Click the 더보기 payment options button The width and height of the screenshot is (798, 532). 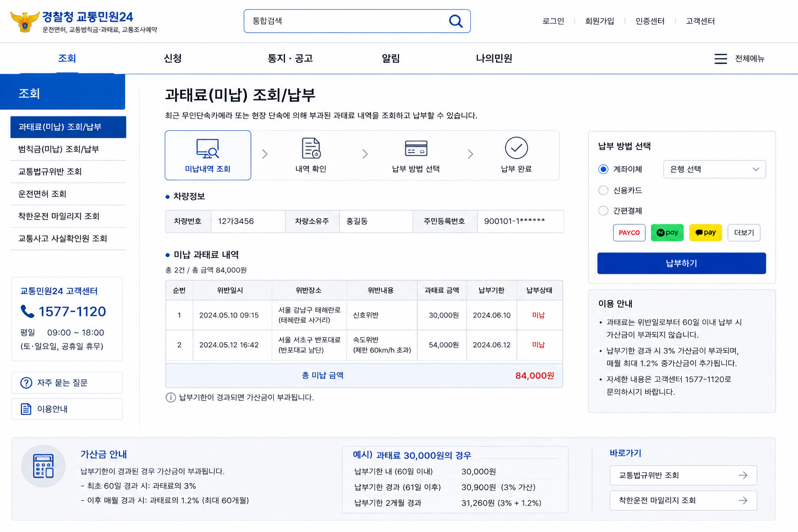(x=744, y=232)
